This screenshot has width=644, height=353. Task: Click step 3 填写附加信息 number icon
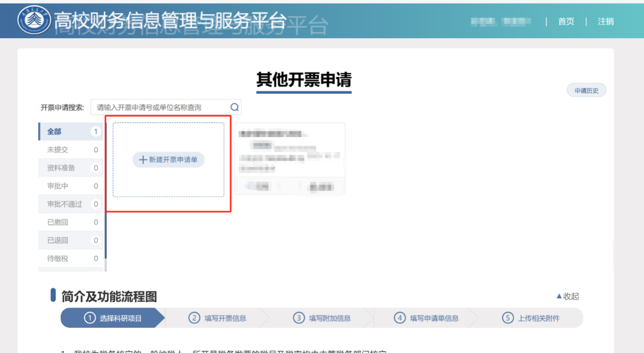coord(299,318)
